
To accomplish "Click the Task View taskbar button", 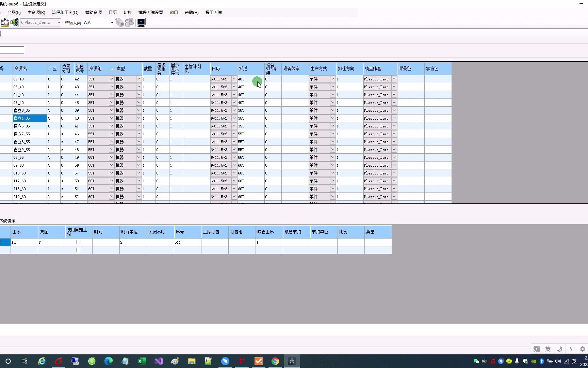I will click(24, 361).
